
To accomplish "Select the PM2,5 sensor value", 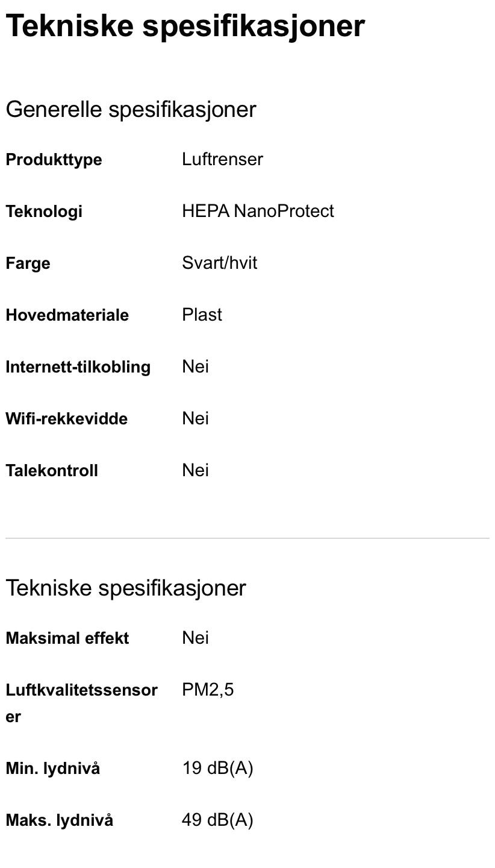I will pos(208,690).
